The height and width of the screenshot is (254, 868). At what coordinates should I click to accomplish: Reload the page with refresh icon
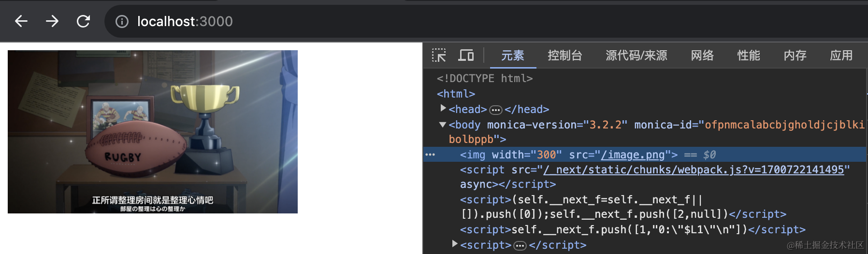pyautogui.click(x=84, y=21)
